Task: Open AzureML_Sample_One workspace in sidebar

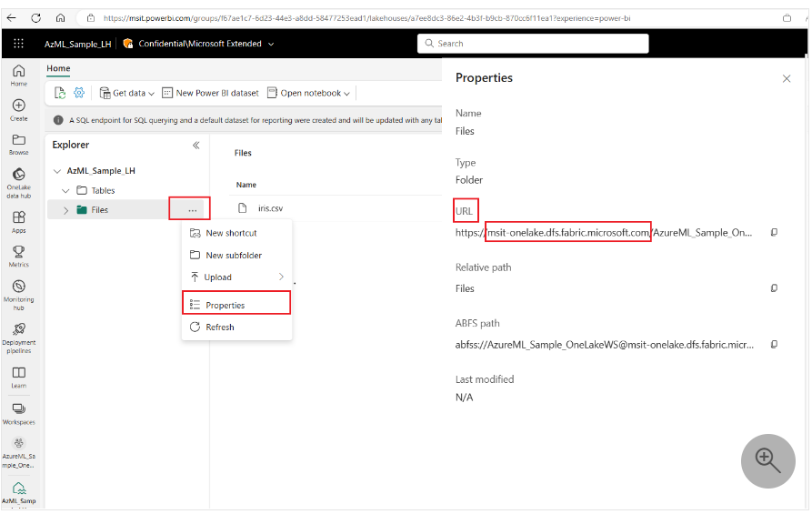Action: [x=19, y=453]
